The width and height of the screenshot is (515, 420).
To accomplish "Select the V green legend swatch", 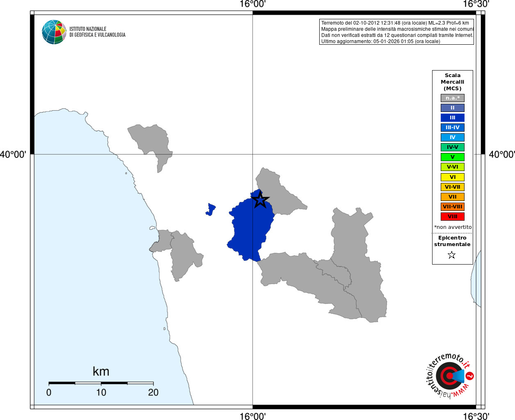I will (453, 157).
